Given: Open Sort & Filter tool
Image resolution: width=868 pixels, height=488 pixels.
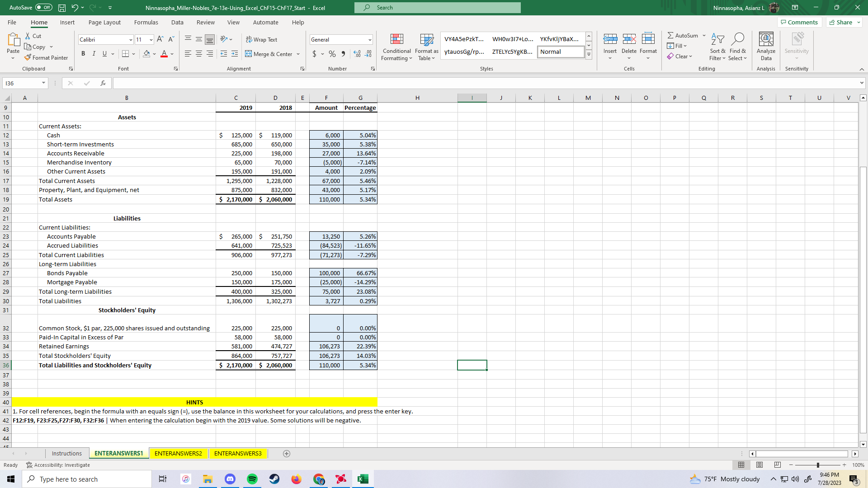Looking at the screenshot, I should pos(717,47).
